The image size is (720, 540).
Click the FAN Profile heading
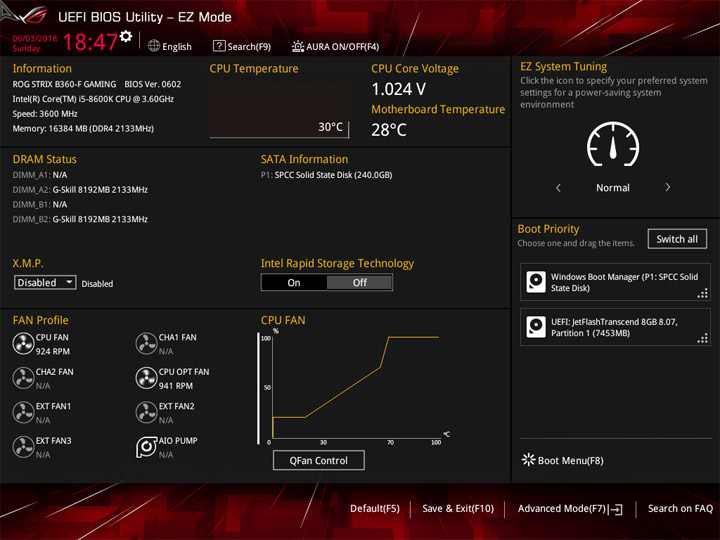point(40,320)
